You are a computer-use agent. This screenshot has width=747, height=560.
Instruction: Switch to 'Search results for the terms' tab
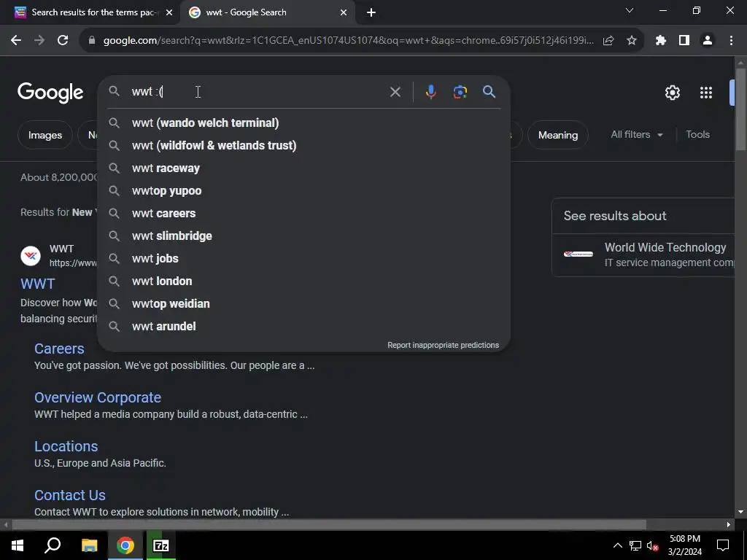(91, 12)
